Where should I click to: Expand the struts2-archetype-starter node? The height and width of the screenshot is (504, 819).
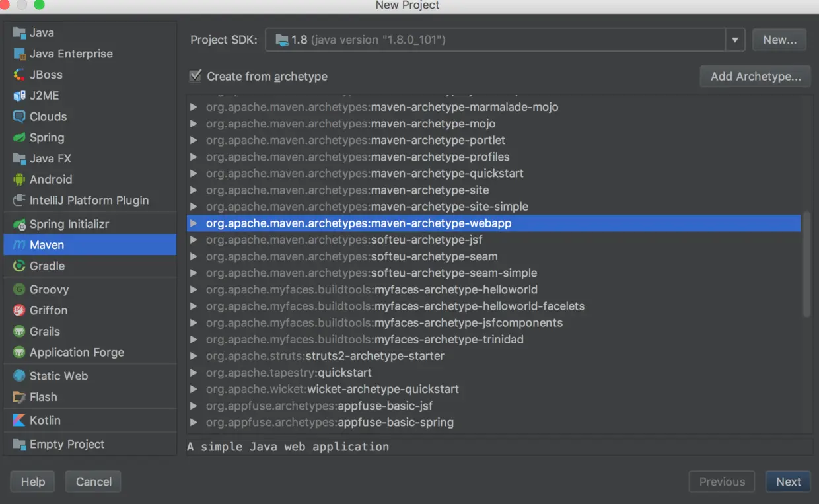pos(194,356)
